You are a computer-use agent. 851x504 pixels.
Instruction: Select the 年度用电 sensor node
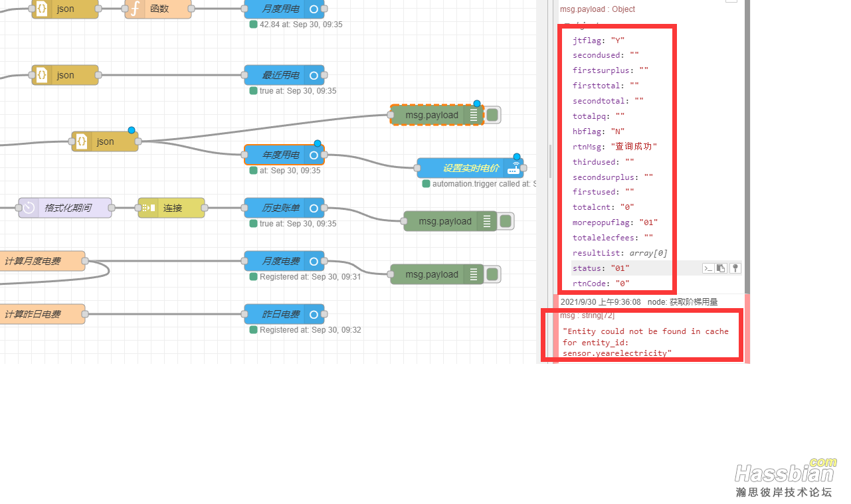click(284, 155)
